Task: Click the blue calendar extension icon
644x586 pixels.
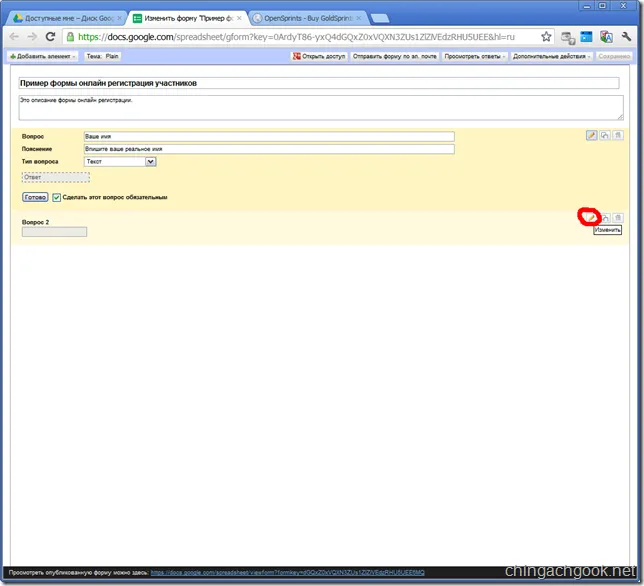Action: coord(586,37)
